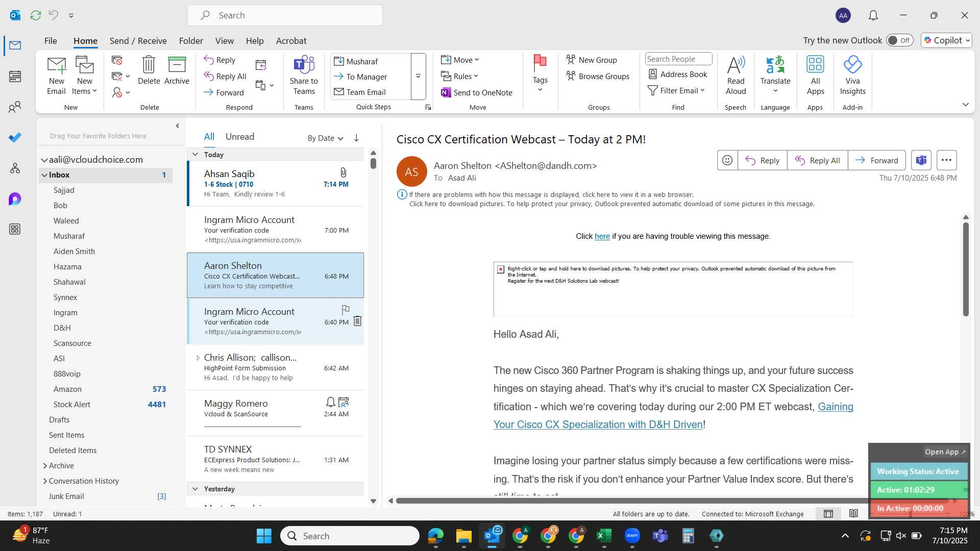980x551 pixels.
Task: Open the Meeting reply icon in Respond group
Action: point(261,65)
